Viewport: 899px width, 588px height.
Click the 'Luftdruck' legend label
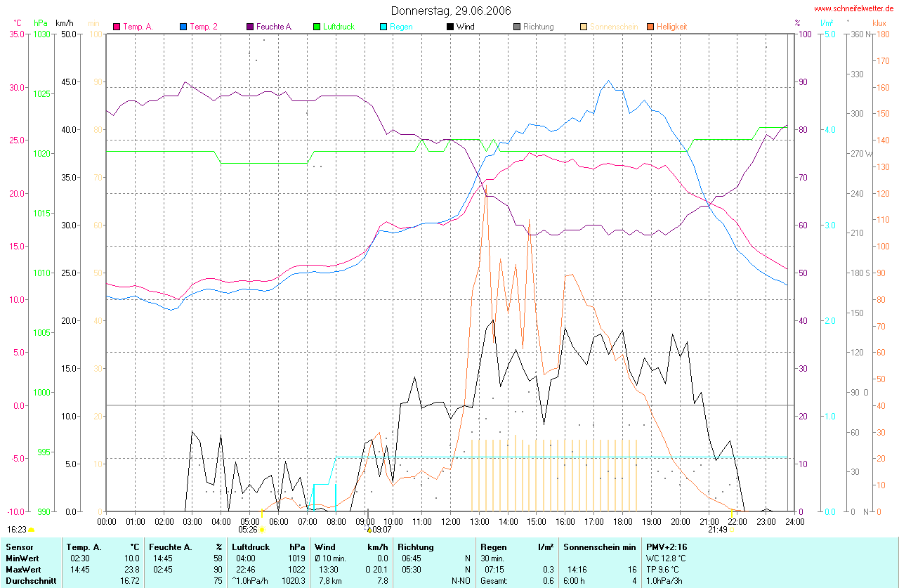339,27
